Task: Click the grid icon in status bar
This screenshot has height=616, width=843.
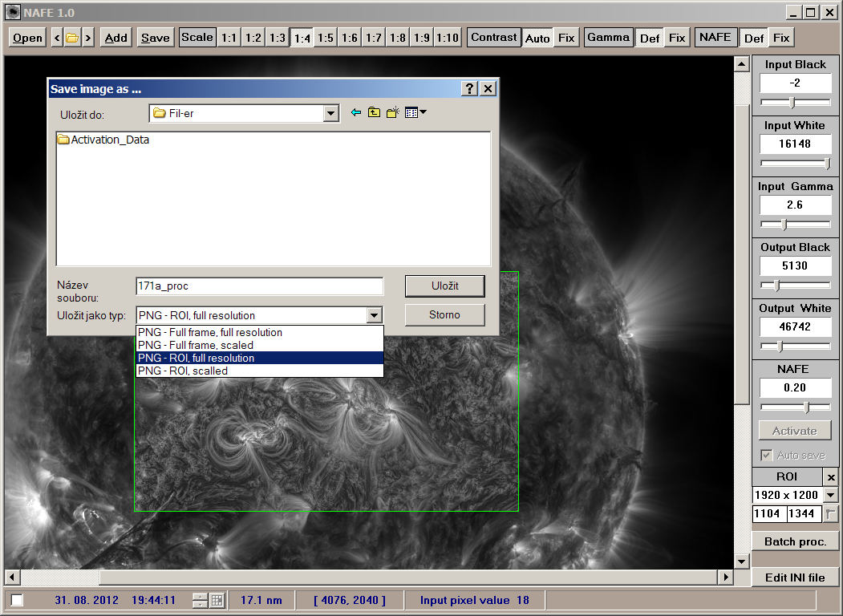Action: [x=217, y=600]
